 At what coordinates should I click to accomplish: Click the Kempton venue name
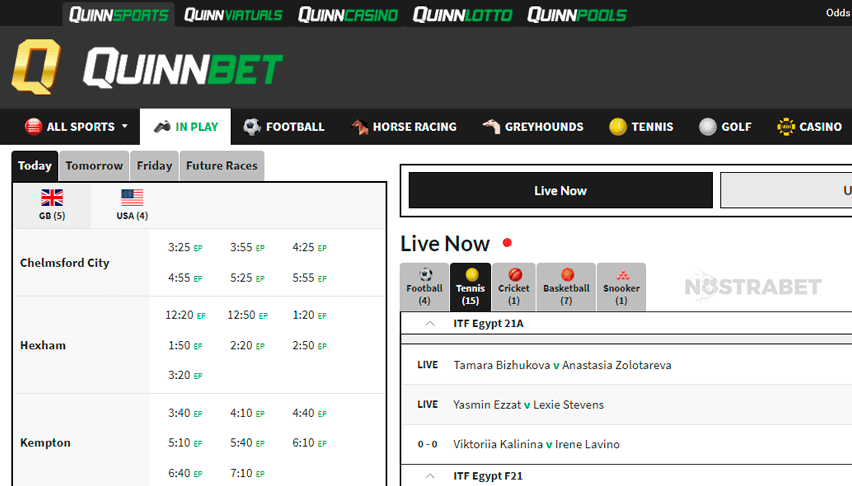coord(45,443)
